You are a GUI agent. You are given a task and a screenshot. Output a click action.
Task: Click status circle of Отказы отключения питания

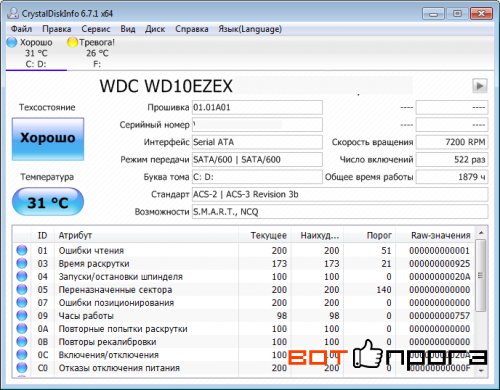(22, 367)
